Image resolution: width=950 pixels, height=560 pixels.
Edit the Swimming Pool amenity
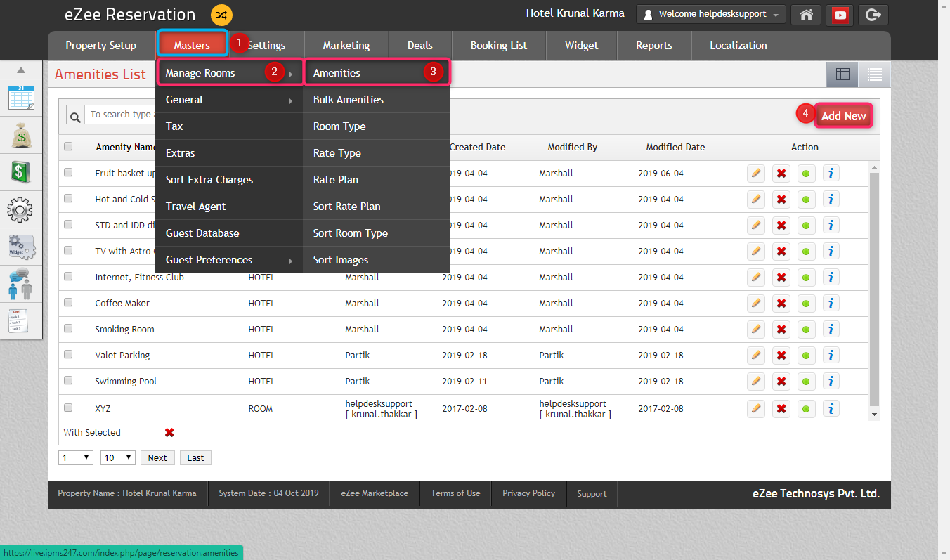[x=756, y=382]
